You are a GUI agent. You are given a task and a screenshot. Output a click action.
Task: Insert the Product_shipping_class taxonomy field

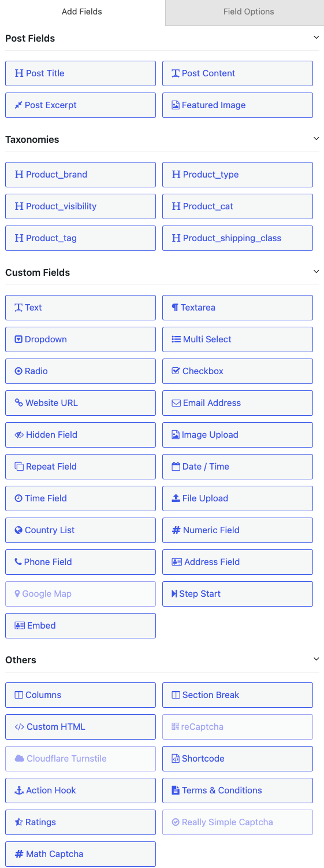tap(237, 238)
